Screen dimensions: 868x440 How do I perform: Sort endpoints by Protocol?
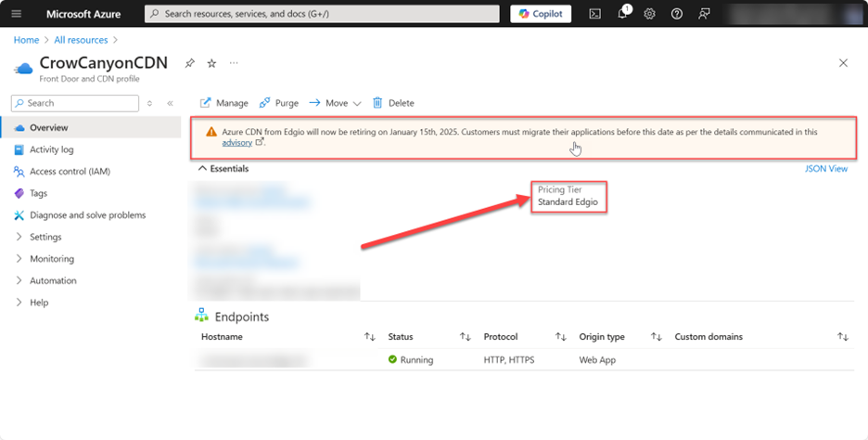pos(561,337)
